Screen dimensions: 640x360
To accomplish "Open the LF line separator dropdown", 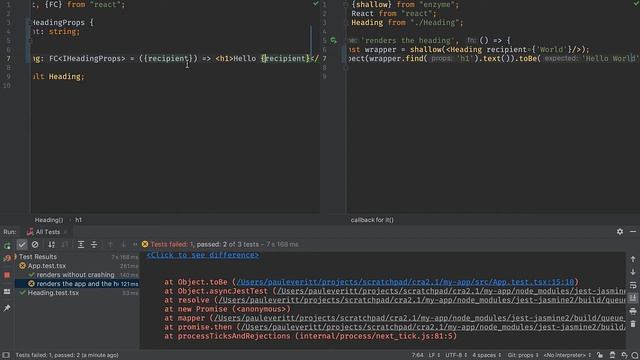I will pyautogui.click(x=434, y=355).
